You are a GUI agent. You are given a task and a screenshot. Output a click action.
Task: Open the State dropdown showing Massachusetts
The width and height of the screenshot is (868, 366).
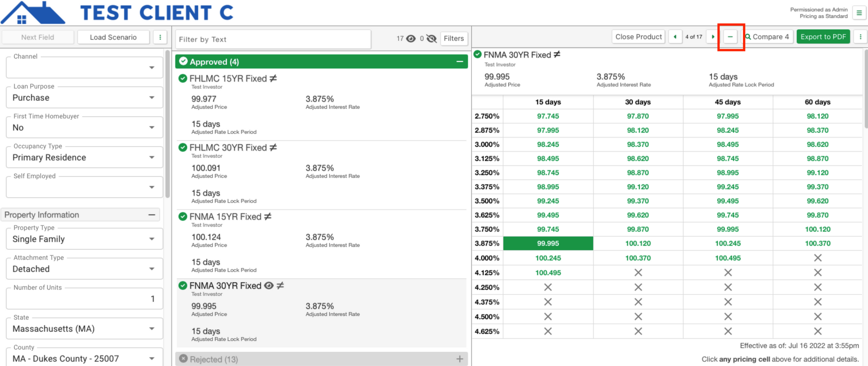(85, 329)
